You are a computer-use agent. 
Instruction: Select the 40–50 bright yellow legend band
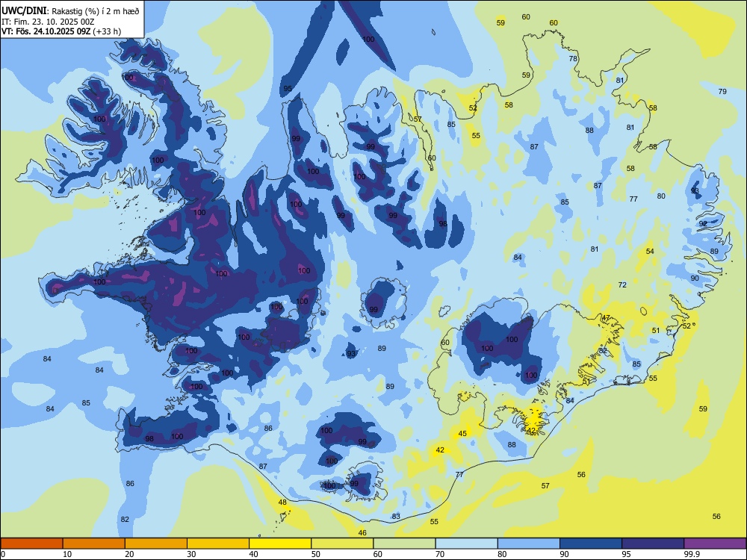(x=280, y=544)
